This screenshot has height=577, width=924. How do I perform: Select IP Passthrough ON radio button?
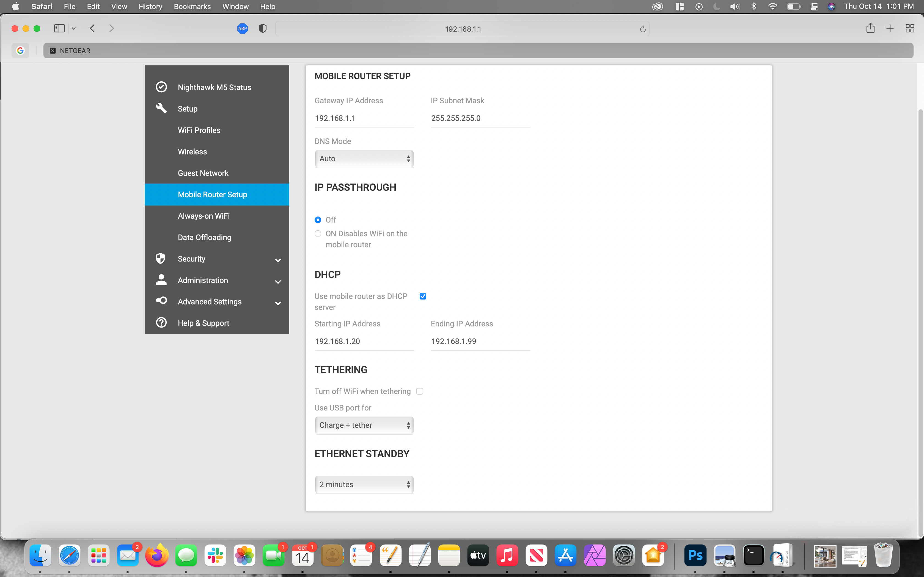318,234
